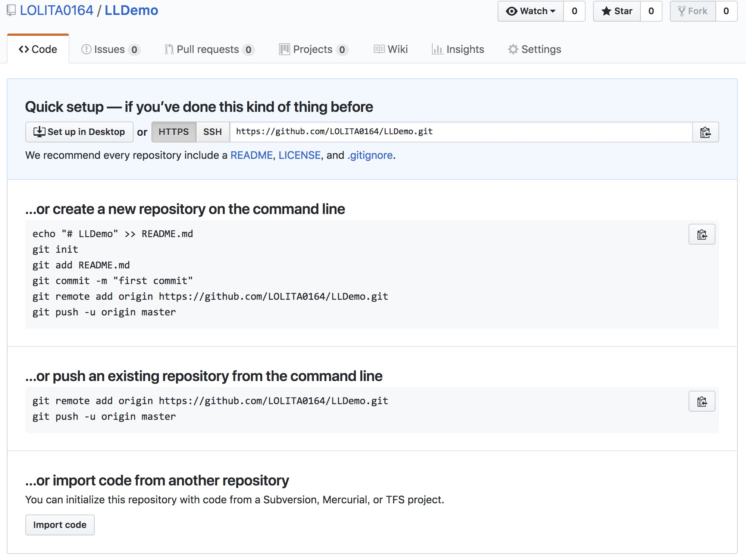Click the repository book icon beside LOLITA0164
This screenshot has width=746, height=560.
pyautogui.click(x=11, y=10)
